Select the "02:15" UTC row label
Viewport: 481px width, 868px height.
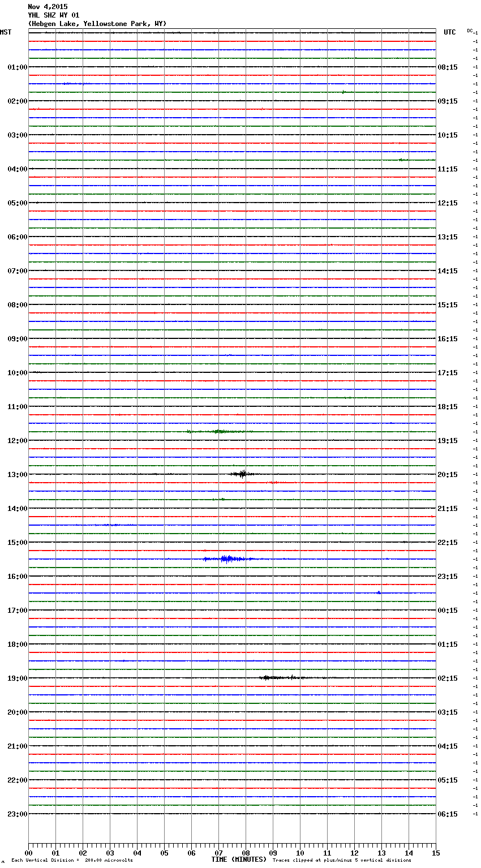pos(448,678)
